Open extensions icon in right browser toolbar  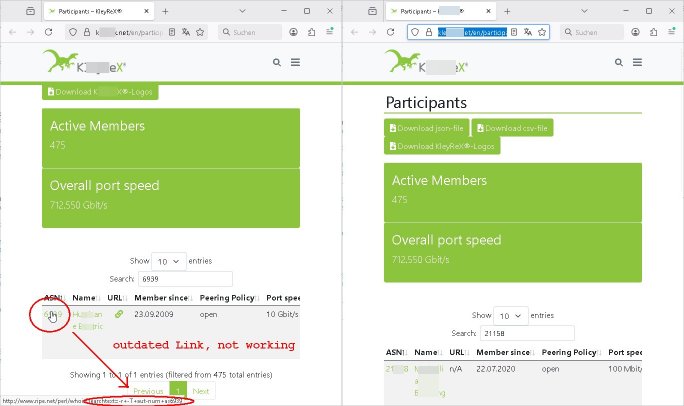pos(654,32)
